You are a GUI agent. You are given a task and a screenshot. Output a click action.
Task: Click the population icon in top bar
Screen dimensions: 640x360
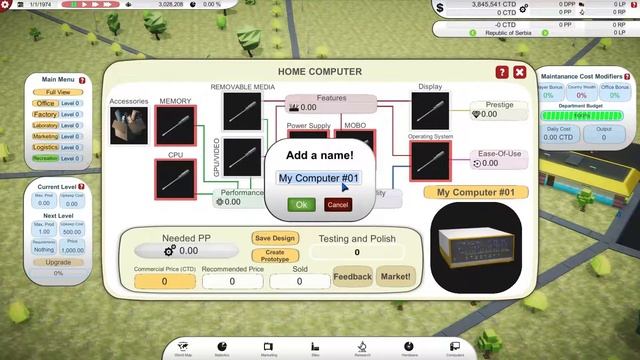[x=129, y=4]
